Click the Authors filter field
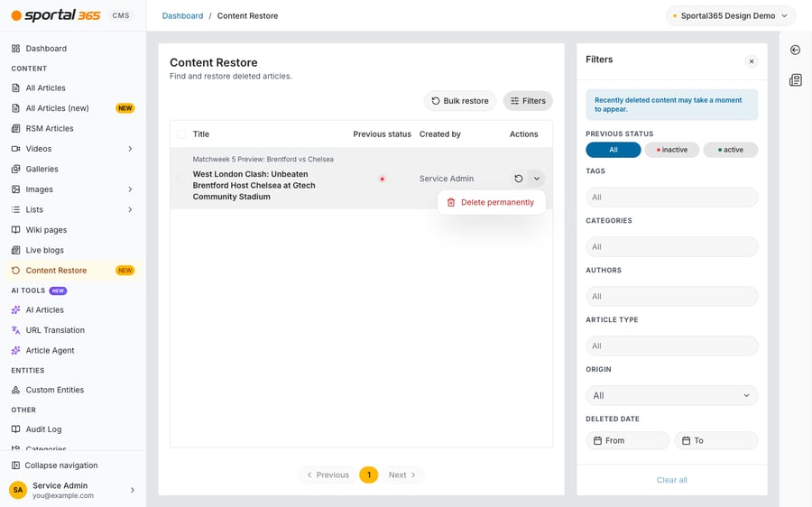This screenshot has height=507, width=812. tap(671, 296)
